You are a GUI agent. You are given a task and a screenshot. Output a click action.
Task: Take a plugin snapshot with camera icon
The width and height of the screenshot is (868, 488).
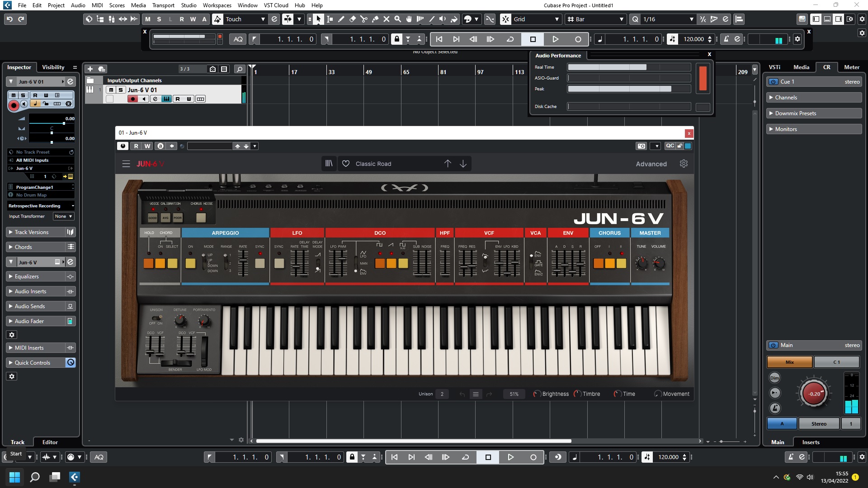tap(642, 146)
